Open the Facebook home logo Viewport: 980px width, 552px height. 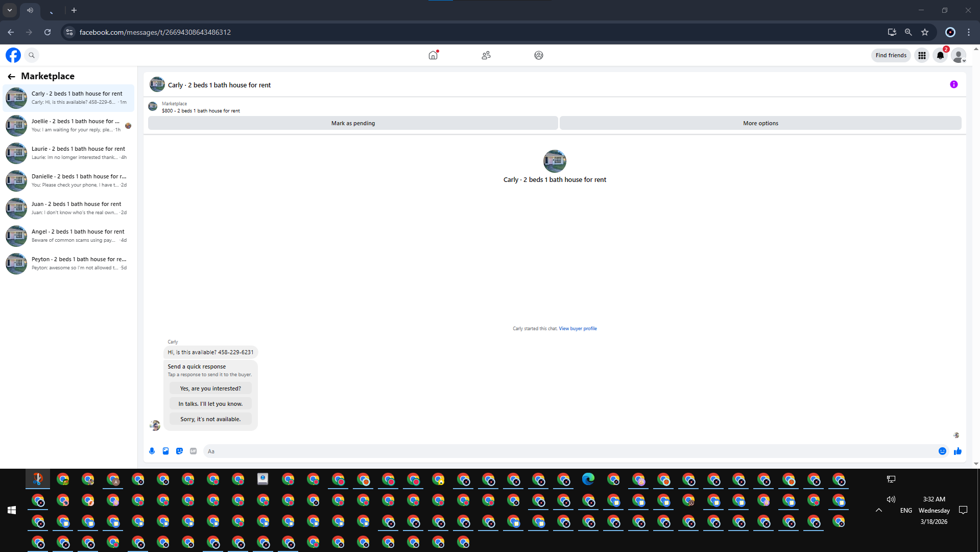click(13, 55)
